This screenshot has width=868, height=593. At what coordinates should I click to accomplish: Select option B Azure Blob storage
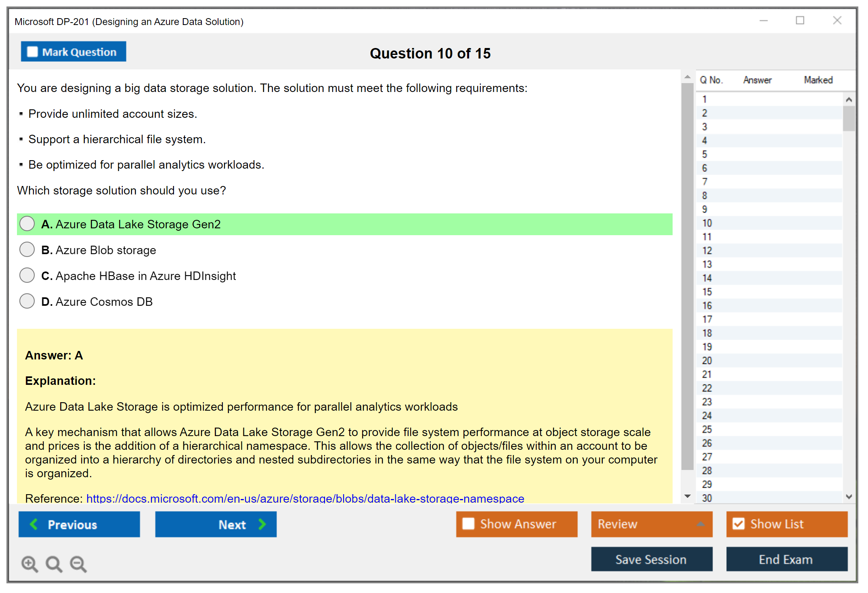(x=27, y=250)
